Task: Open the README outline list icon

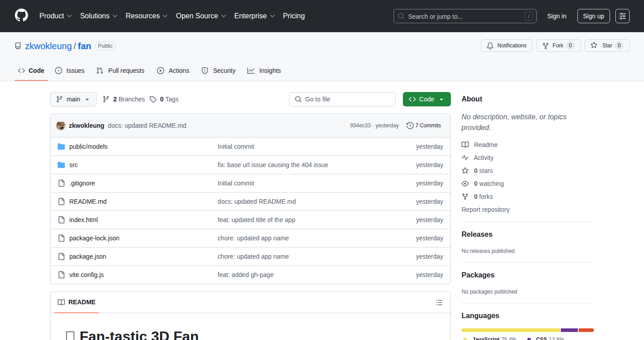Action: [439, 302]
